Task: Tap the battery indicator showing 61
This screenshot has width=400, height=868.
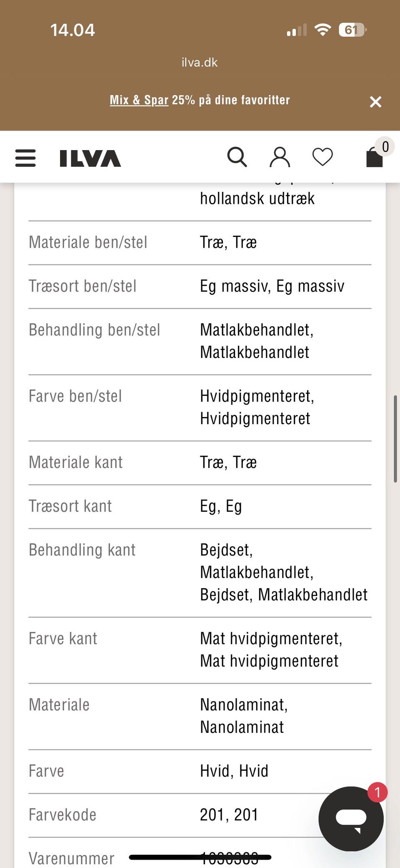Action: coord(350,29)
